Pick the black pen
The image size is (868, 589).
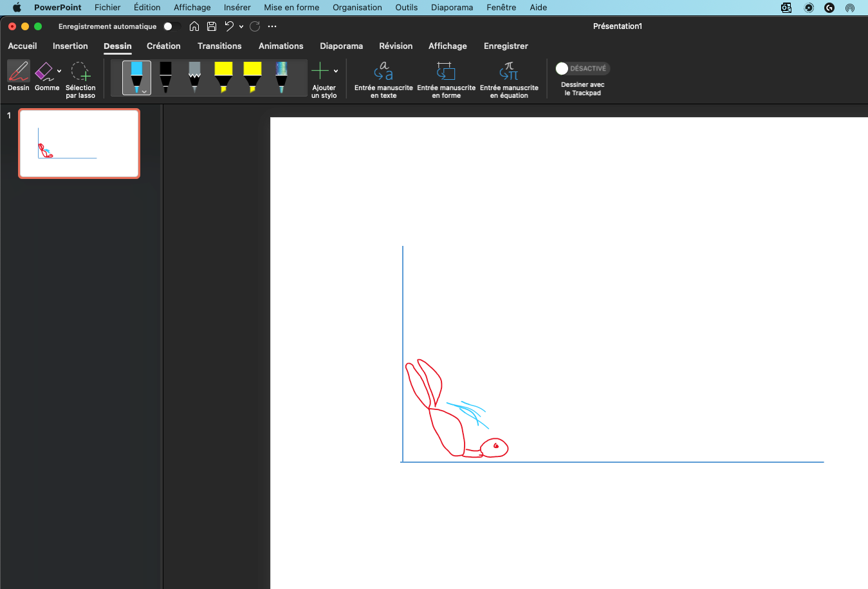coord(165,77)
